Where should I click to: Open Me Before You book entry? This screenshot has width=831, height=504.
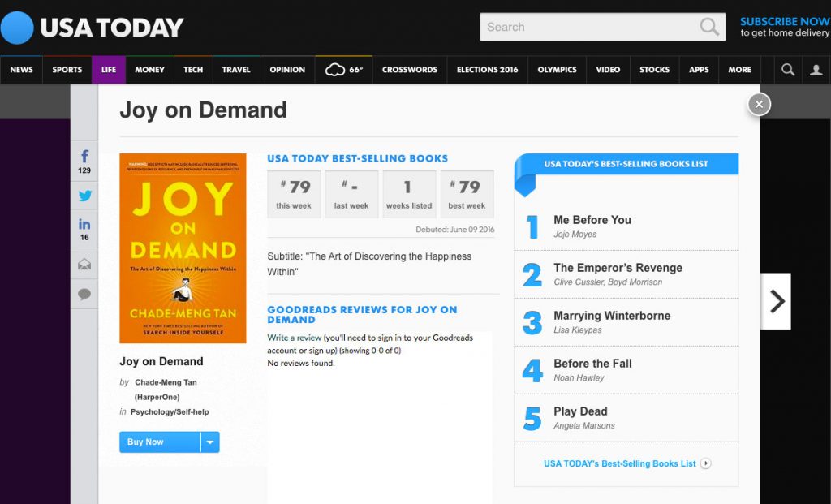626,226
